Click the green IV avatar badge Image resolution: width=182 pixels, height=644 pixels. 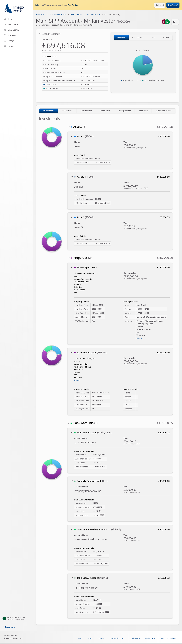point(167,22)
